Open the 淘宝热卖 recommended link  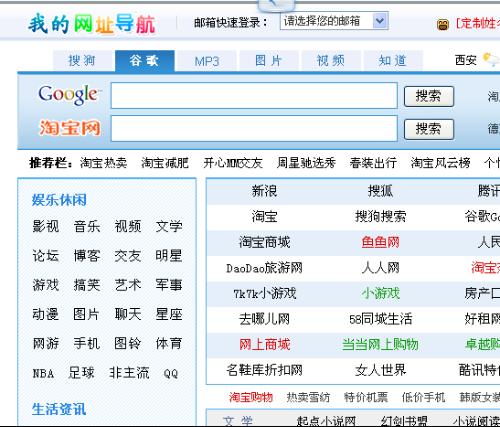(103, 163)
